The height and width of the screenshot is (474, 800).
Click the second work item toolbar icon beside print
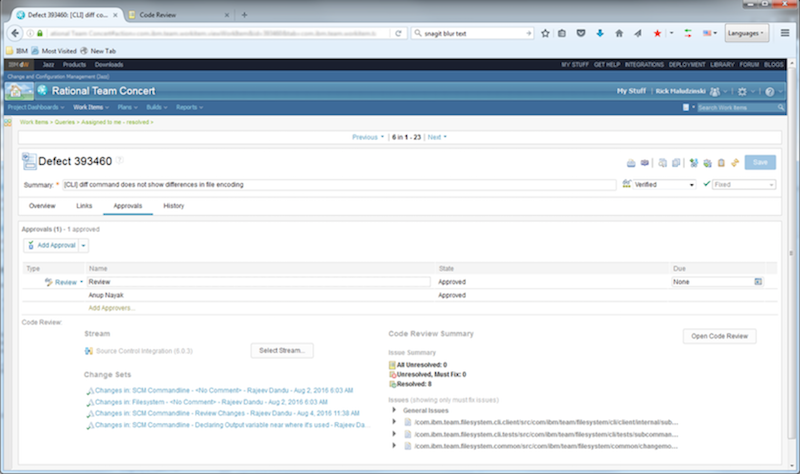tap(645, 163)
